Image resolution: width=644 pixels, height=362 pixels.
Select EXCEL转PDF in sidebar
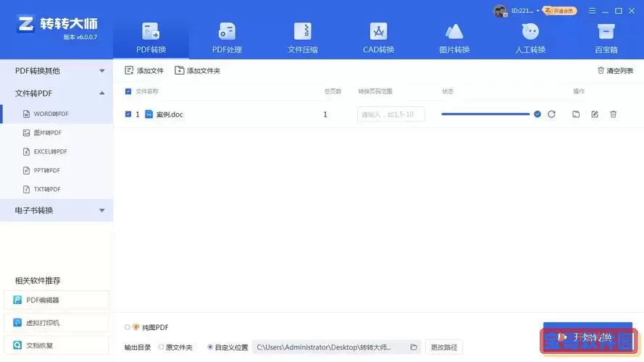click(x=57, y=151)
